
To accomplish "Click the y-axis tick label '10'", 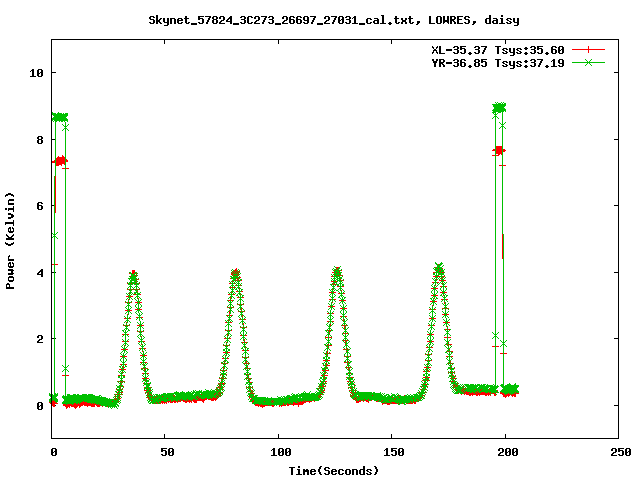I will (36, 73).
